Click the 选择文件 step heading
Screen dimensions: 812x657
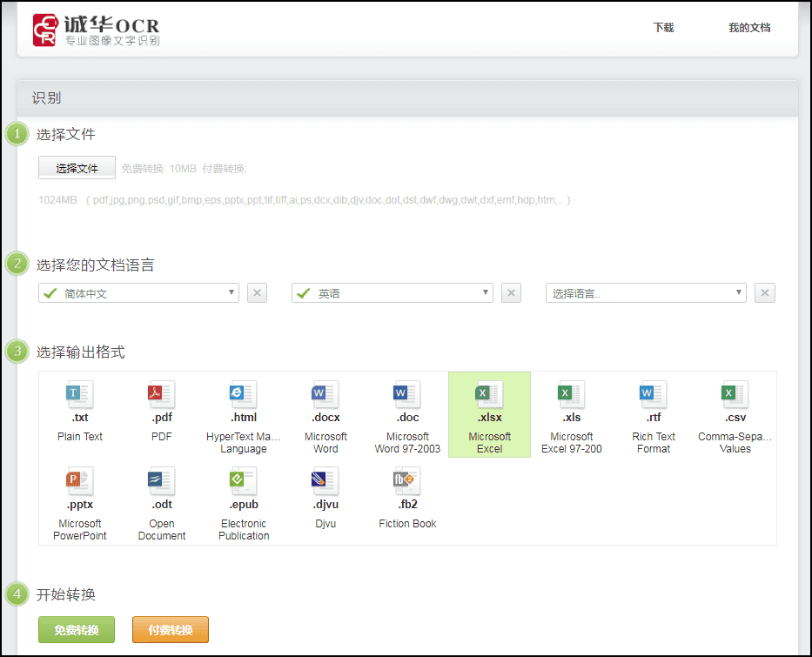tap(66, 135)
